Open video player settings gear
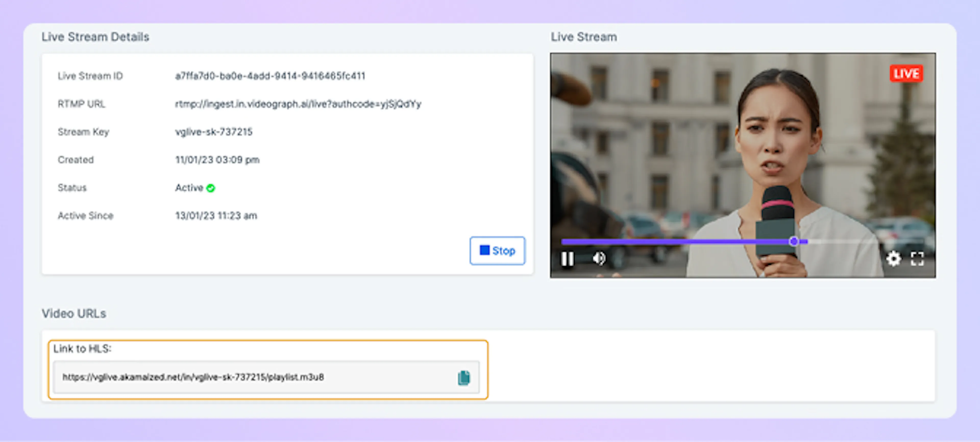Screen dimensions: 980x442 pos(893,259)
